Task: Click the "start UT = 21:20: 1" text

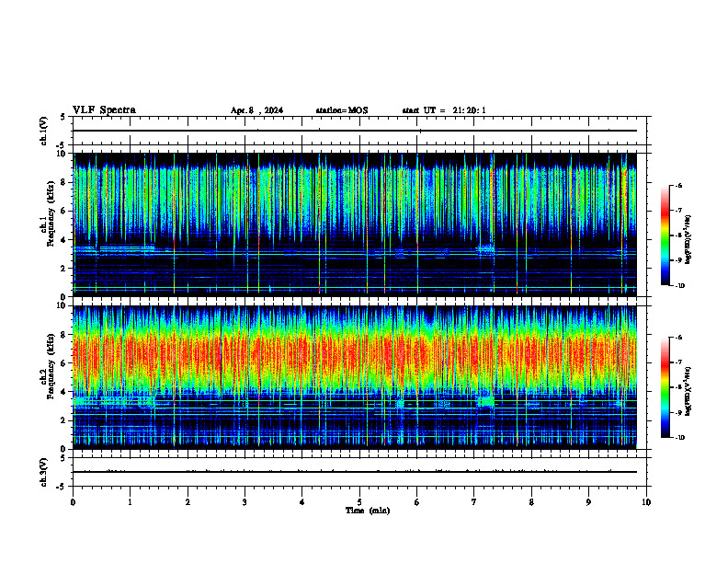Action: pos(444,110)
